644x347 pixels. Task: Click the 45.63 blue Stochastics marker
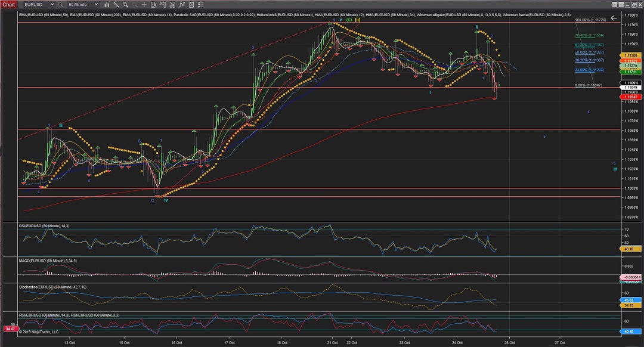tap(629, 300)
